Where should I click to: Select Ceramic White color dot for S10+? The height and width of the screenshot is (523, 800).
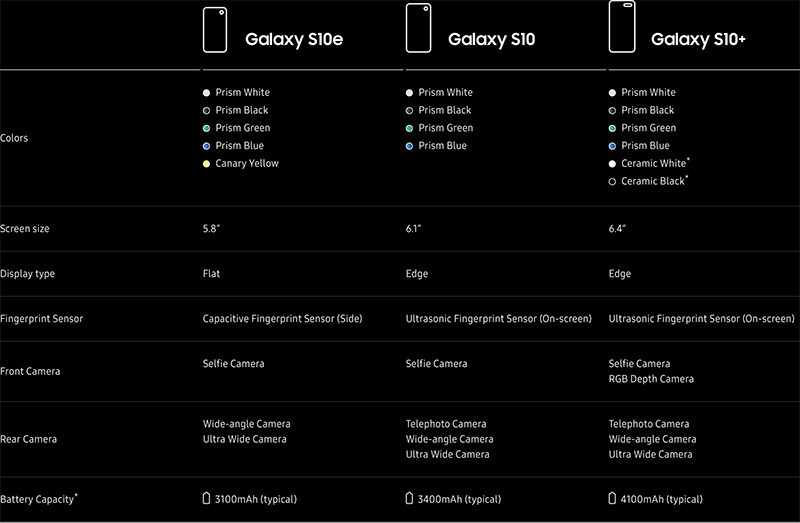point(613,164)
